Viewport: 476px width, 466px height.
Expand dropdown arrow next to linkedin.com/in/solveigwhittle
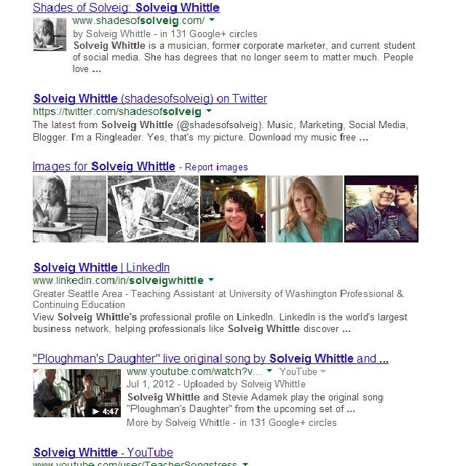pos(211,280)
